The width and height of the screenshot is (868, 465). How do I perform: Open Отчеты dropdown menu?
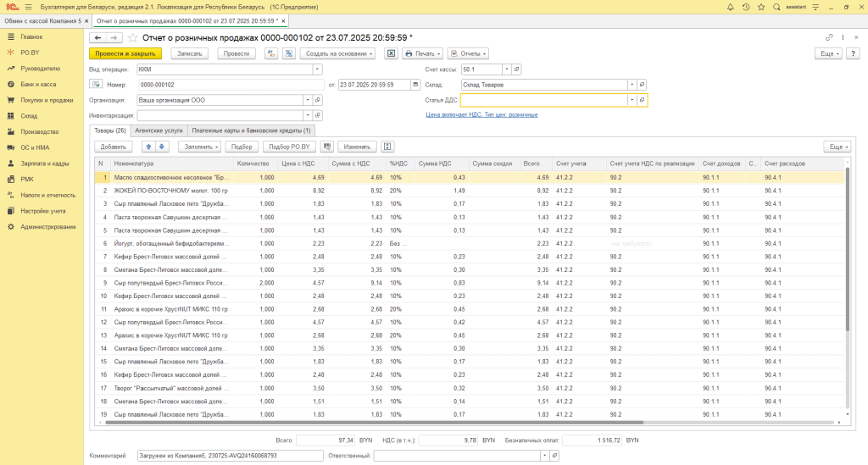[x=468, y=53]
